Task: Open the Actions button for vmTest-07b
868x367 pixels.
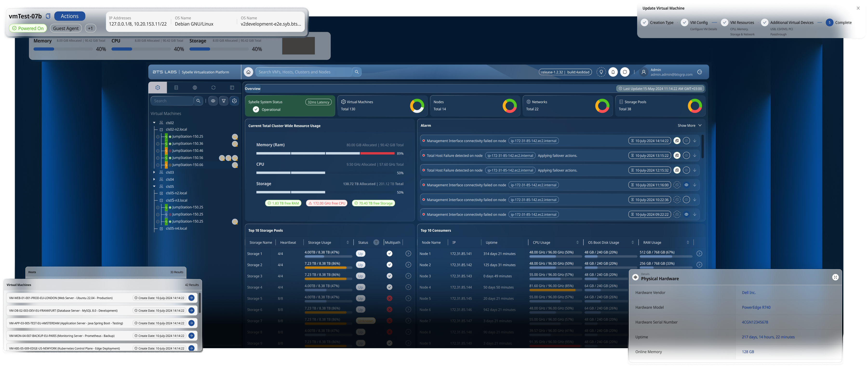Action: pyautogui.click(x=70, y=16)
